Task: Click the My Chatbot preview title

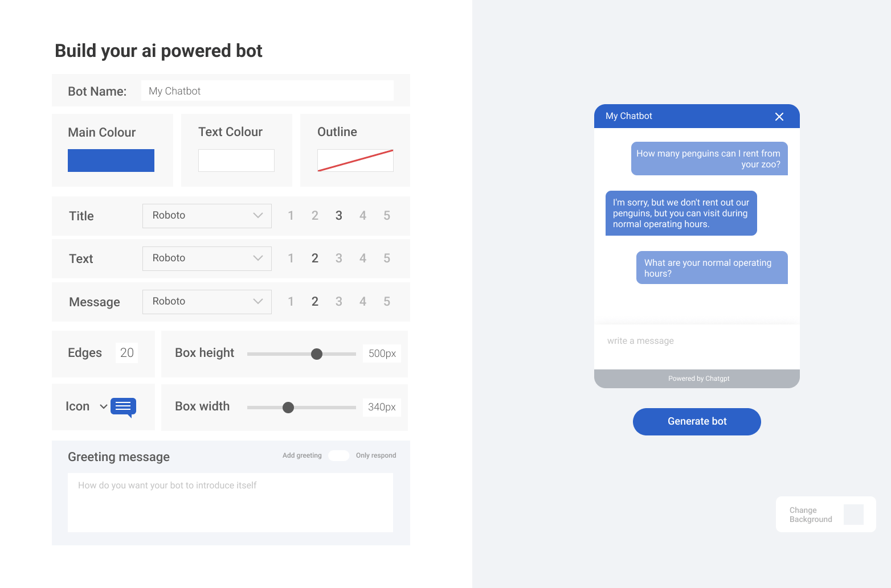Action: 629,116
